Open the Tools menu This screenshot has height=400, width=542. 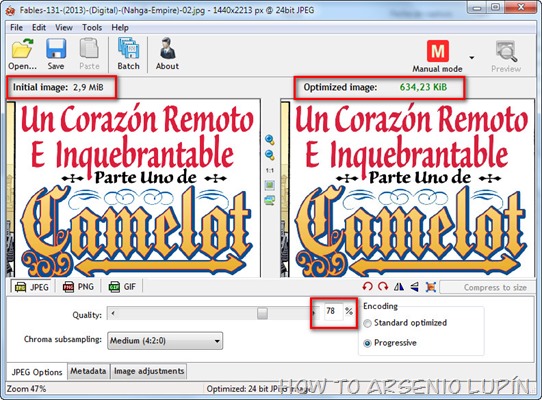click(92, 27)
